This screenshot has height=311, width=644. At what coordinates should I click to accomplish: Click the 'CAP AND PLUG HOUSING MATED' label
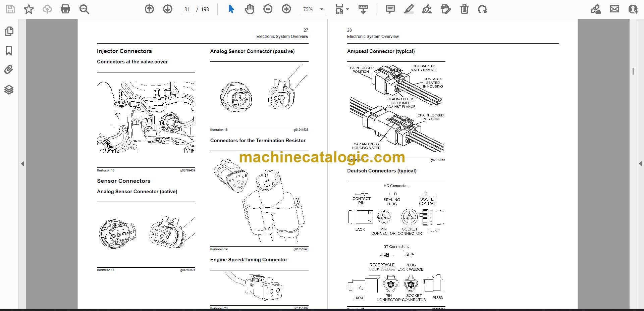click(x=366, y=146)
